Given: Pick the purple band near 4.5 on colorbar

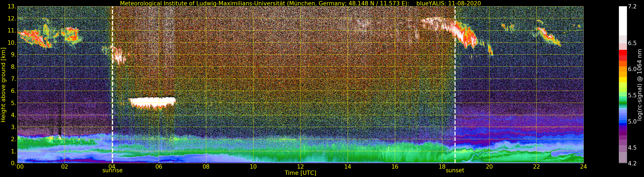Looking at the screenshot, I should [623, 148].
